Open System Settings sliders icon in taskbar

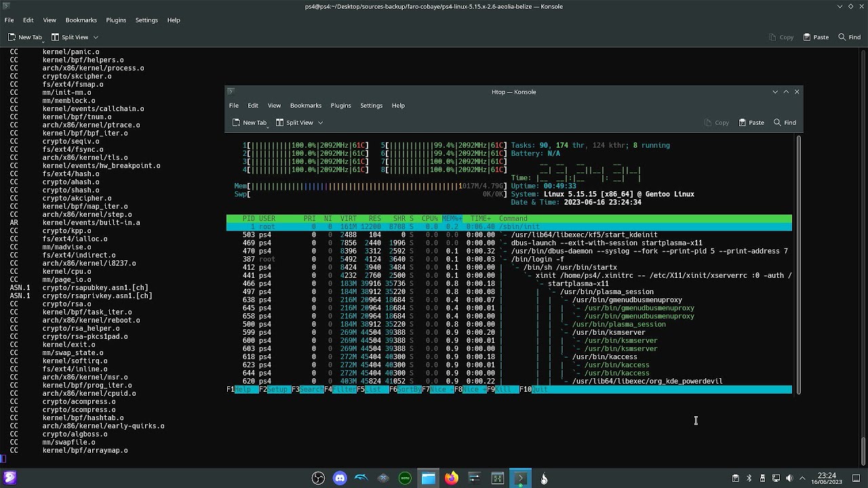(474, 479)
